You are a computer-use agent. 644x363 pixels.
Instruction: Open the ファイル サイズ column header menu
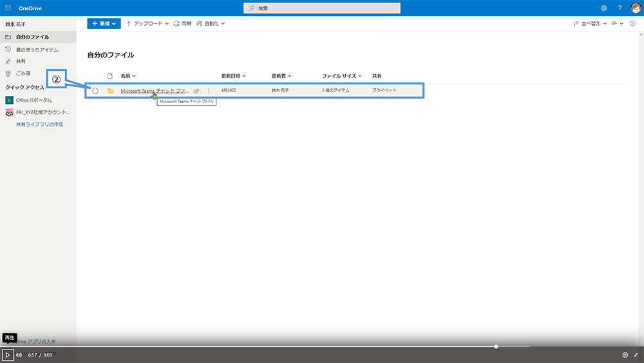tap(341, 75)
